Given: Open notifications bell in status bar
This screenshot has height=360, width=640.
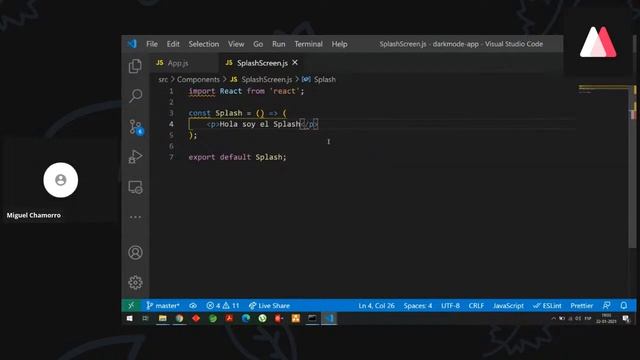Looking at the screenshot, I should point(624,305).
